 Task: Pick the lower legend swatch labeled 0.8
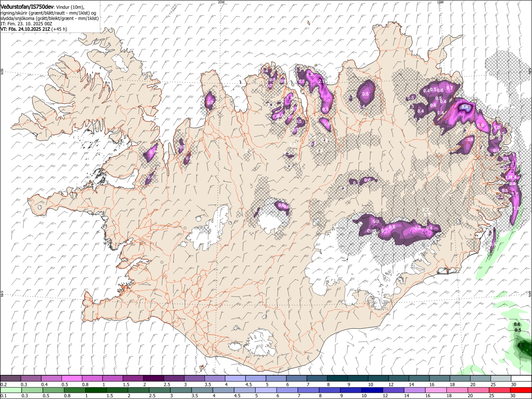(x=75, y=390)
